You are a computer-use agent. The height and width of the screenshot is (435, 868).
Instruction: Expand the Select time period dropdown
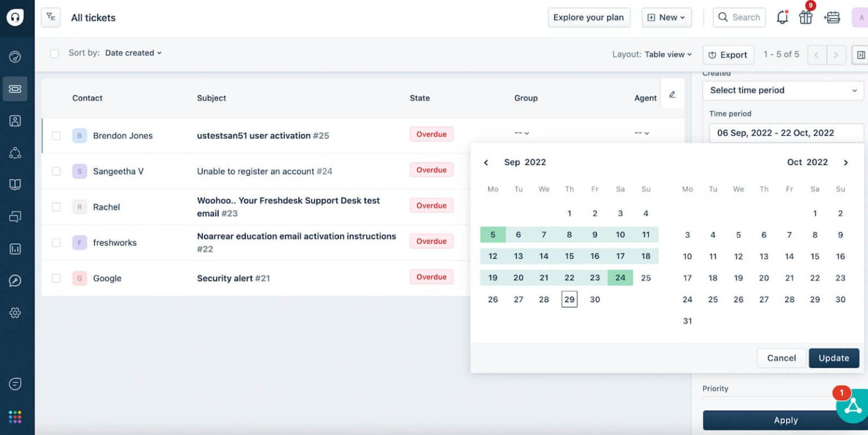click(783, 90)
